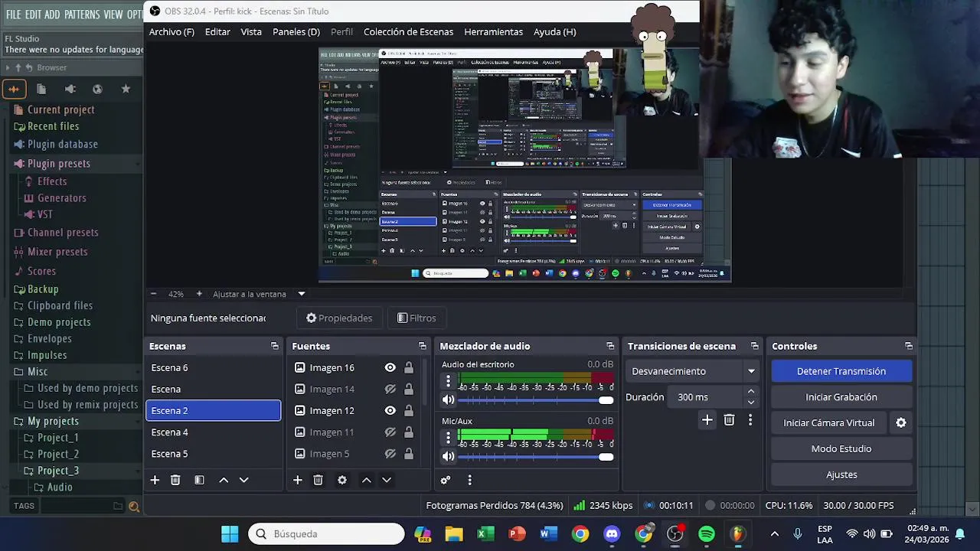980x551 pixels.
Task: Select FL Studio browser files tab icon
Action: click(x=41, y=89)
